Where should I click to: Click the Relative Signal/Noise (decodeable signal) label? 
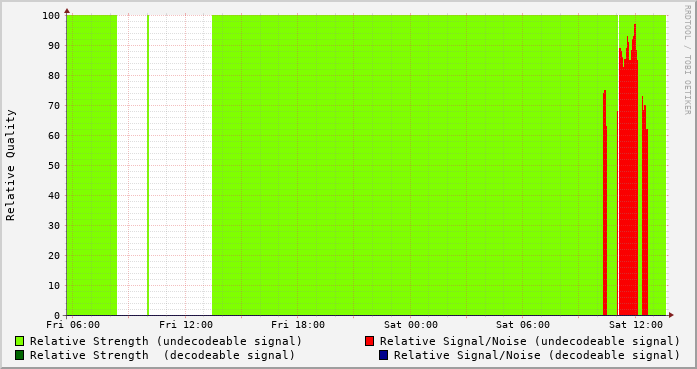(x=537, y=356)
